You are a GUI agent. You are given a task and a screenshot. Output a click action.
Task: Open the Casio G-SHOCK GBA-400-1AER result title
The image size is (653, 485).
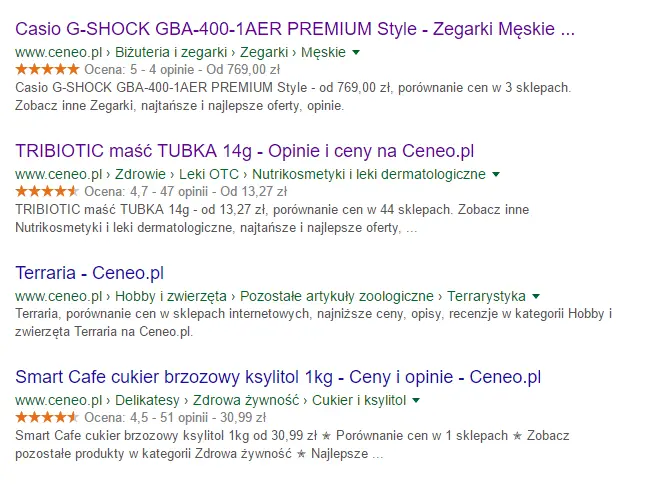[295, 29]
